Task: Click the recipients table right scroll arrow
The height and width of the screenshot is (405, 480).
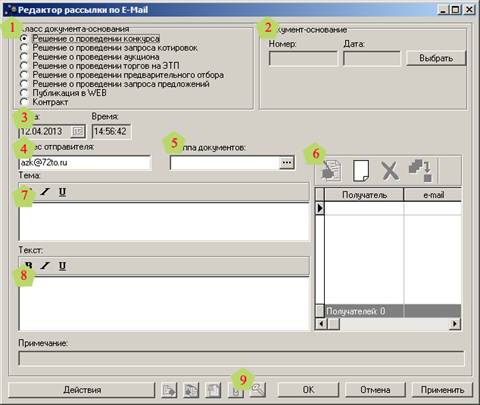Action: (x=455, y=323)
